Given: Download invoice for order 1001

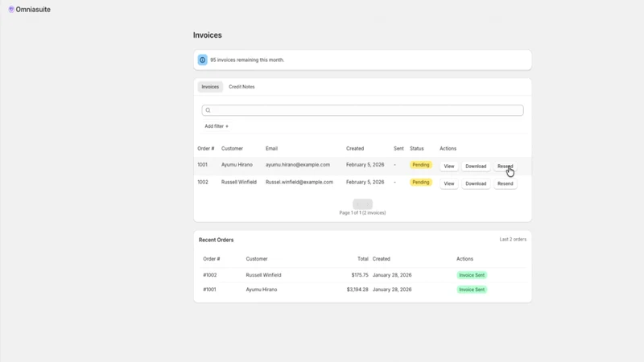Looking at the screenshot, I should click(476, 167).
